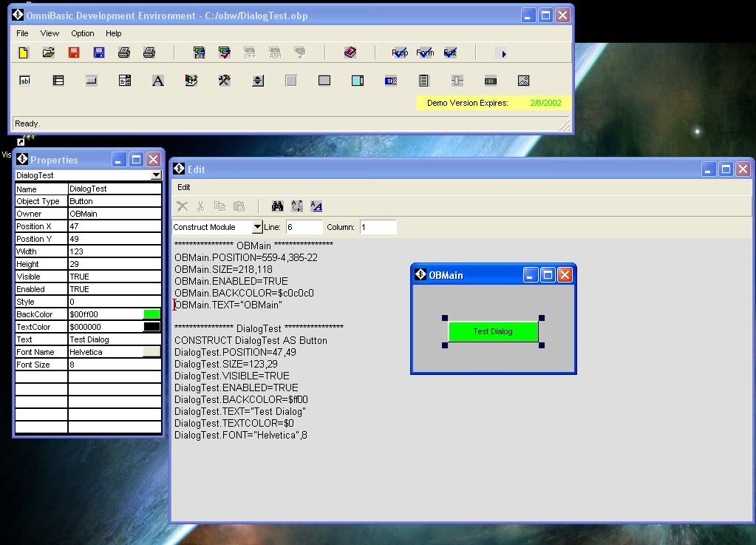
Task: Click the Width value '123'
Action: pos(115,251)
